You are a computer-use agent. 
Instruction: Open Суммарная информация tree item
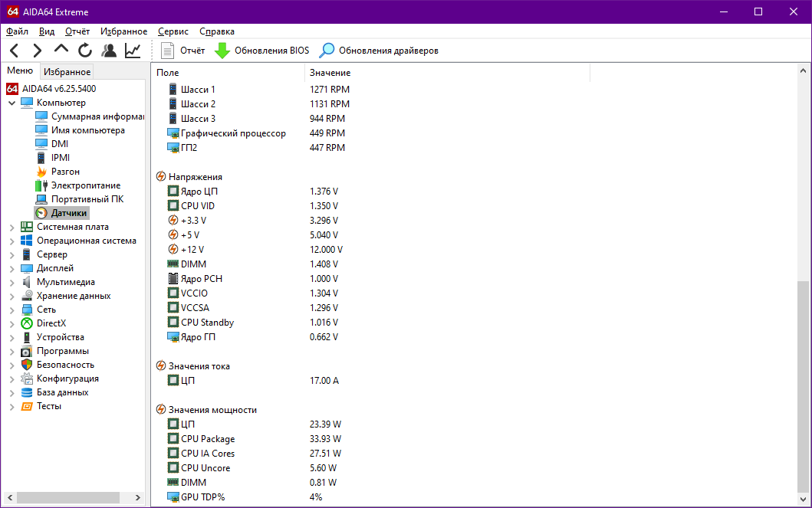point(90,116)
